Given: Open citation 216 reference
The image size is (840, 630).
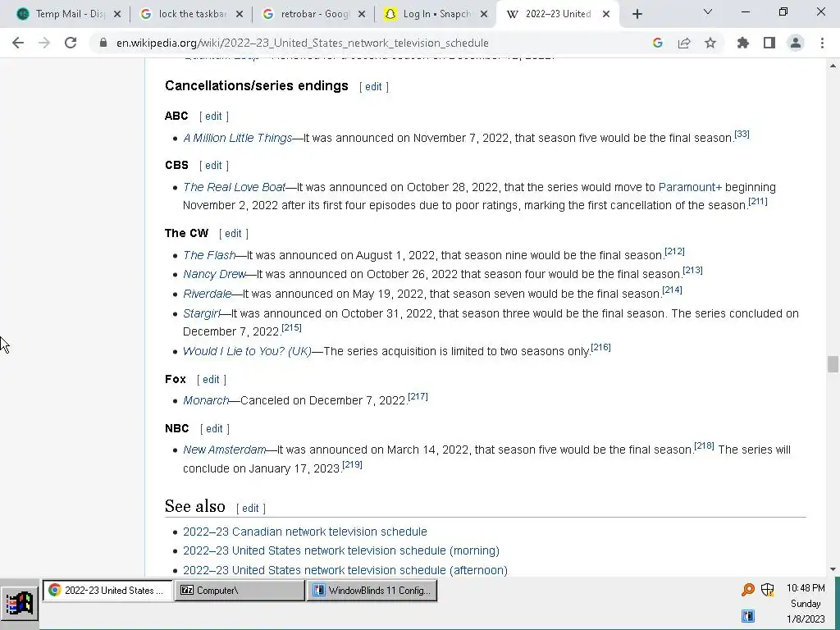Looking at the screenshot, I should [601, 347].
